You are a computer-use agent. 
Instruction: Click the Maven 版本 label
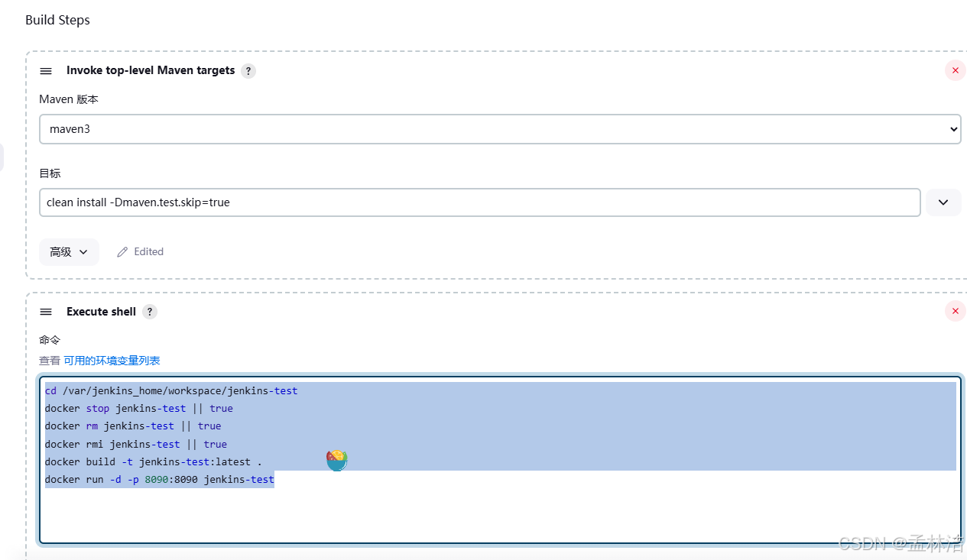pyautogui.click(x=69, y=99)
